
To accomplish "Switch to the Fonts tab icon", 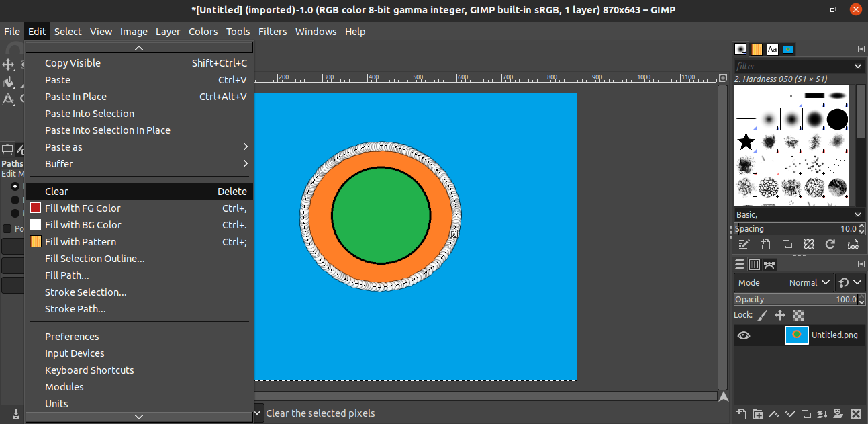I will point(773,50).
